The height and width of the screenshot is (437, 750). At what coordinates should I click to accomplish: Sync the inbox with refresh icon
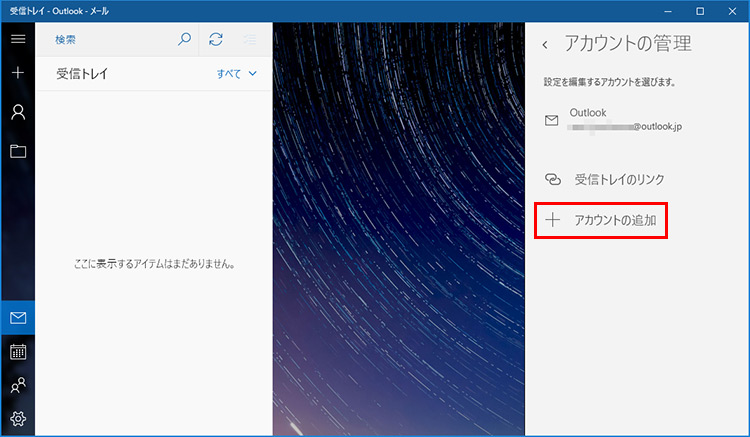click(x=216, y=39)
